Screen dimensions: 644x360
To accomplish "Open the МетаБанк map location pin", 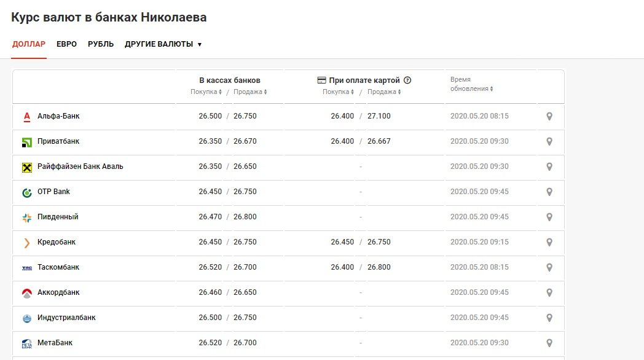I will 549,343.
